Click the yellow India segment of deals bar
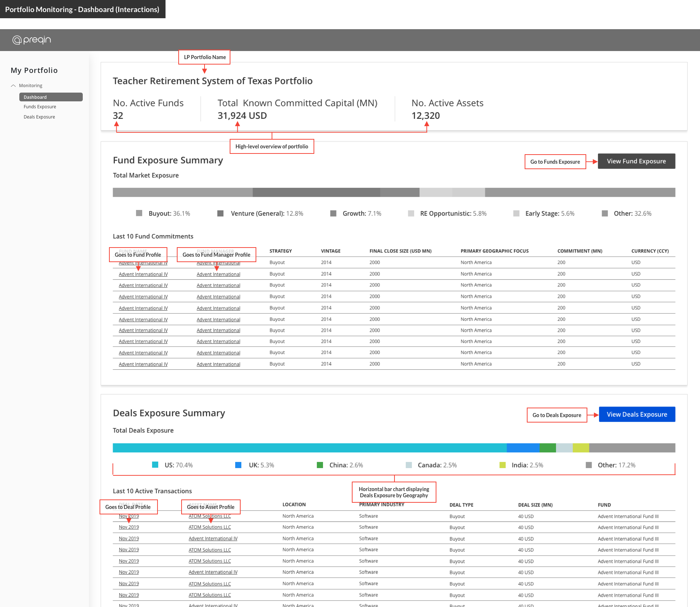The width and height of the screenshot is (700, 607). (x=581, y=448)
